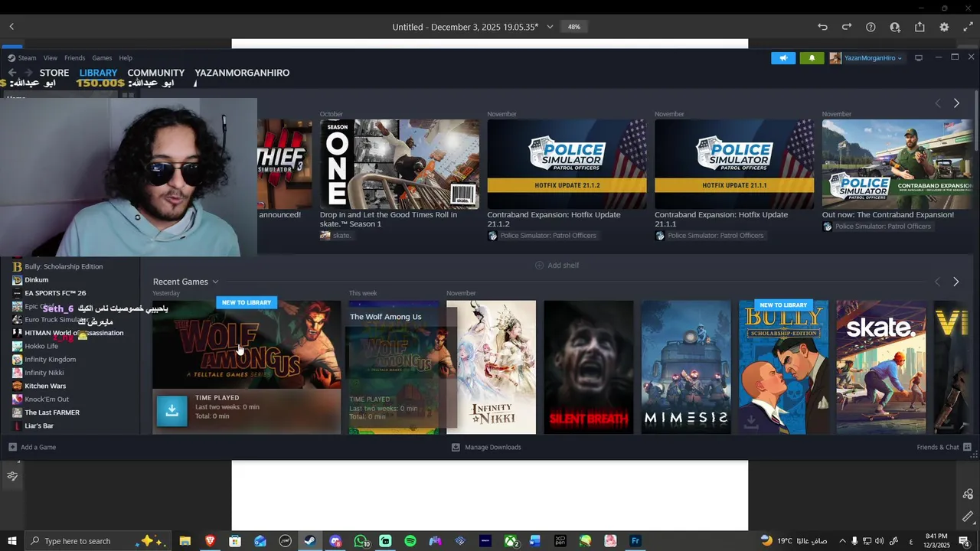This screenshot has height=551, width=980.
Task: Click the account profile icon in the editor header
Action: click(895, 27)
